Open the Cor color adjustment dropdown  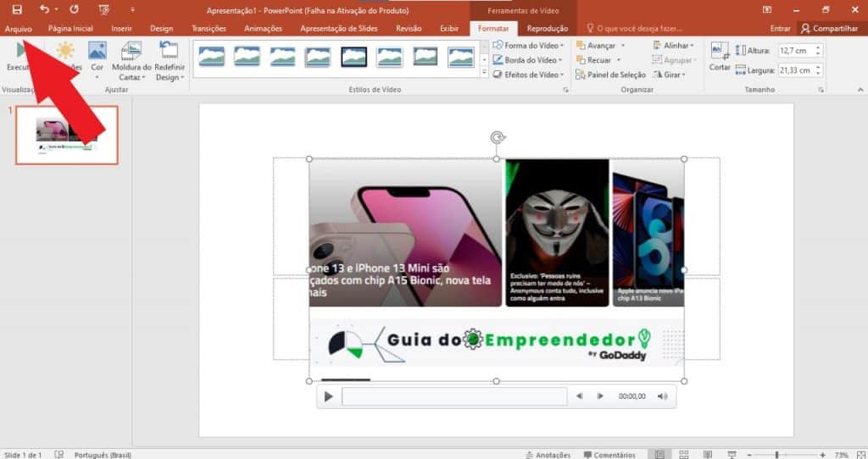[x=97, y=59]
